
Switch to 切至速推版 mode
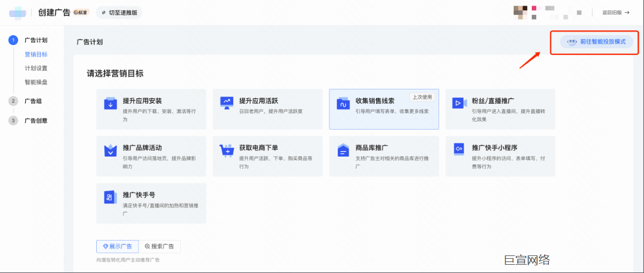(119, 13)
